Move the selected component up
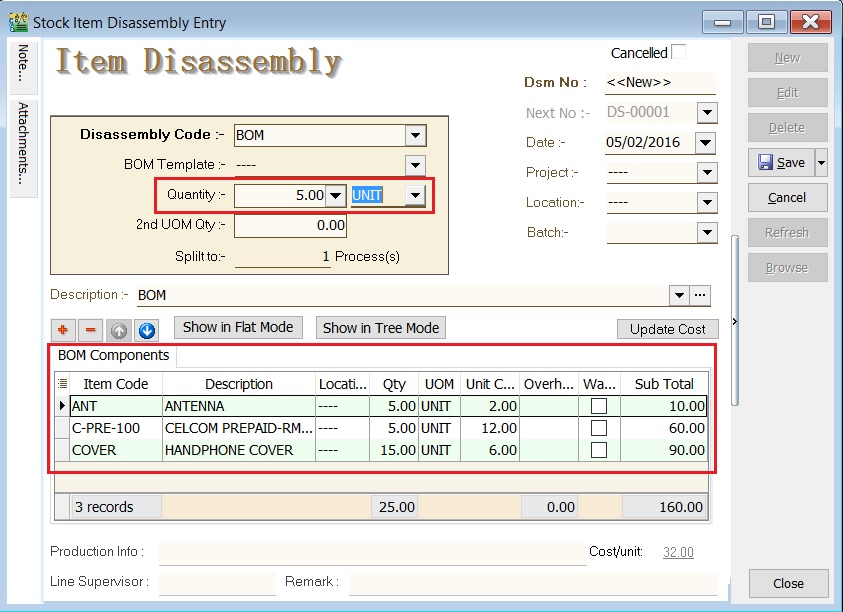 [x=118, y=329]
